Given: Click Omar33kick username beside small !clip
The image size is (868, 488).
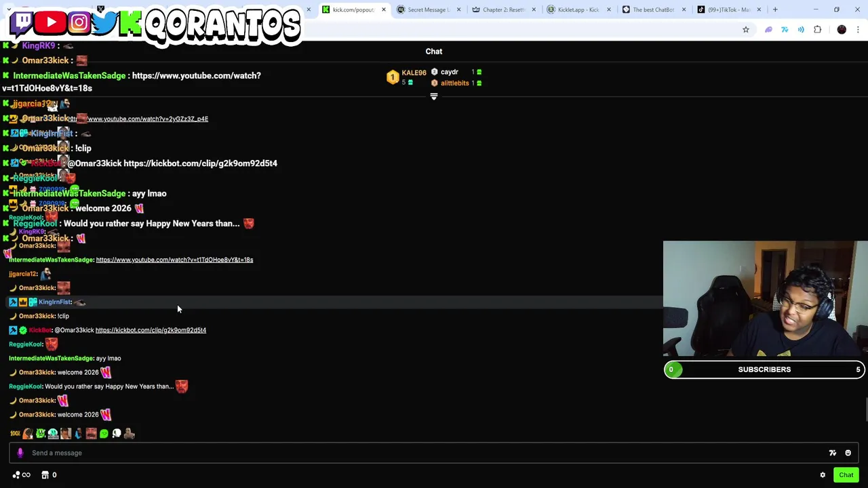Looking at the screenshot, I should [37, 317].
